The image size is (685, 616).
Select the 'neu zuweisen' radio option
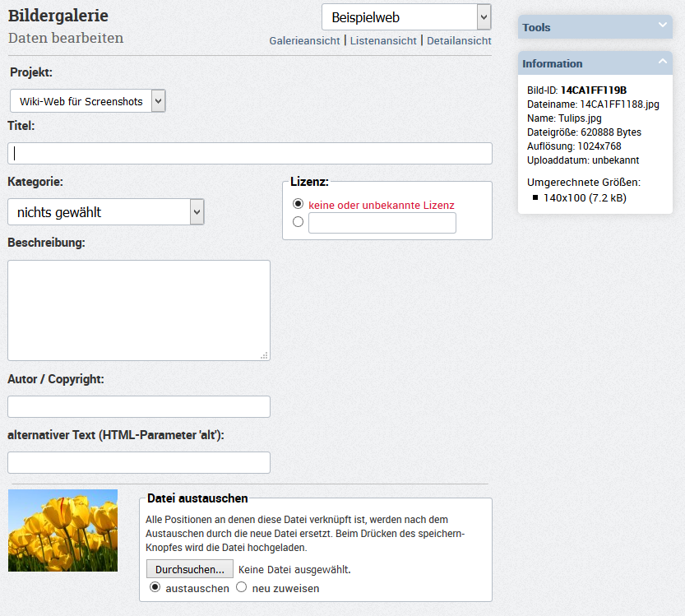click(241, 587)
